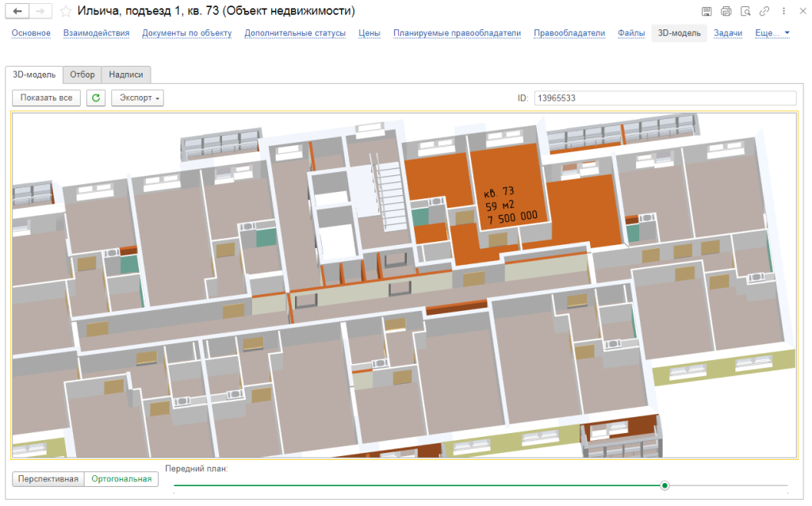Get link using the chain icon
This screenshot has width=812, height=506.
[764, 11]
